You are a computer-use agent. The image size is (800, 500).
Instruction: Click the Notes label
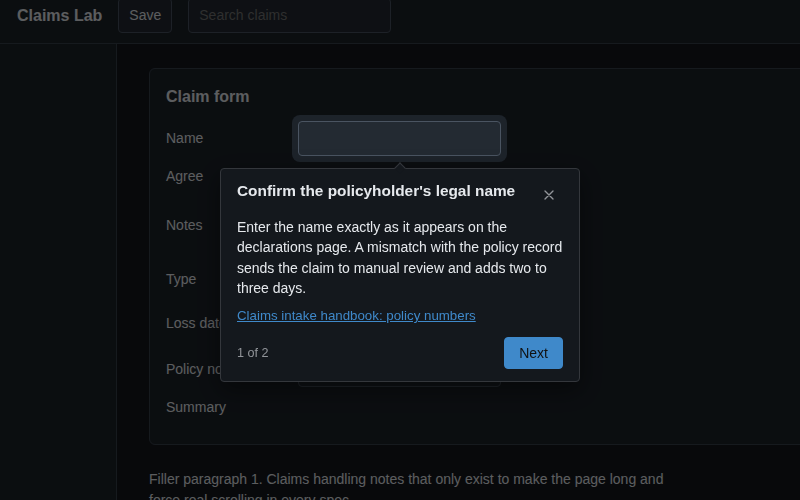point(184,225)
